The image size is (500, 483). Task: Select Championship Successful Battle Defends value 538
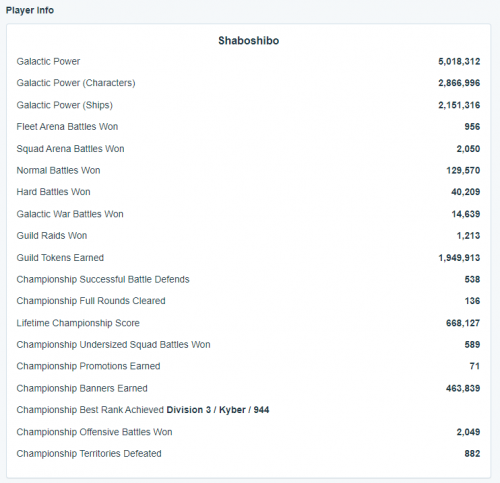472,279
